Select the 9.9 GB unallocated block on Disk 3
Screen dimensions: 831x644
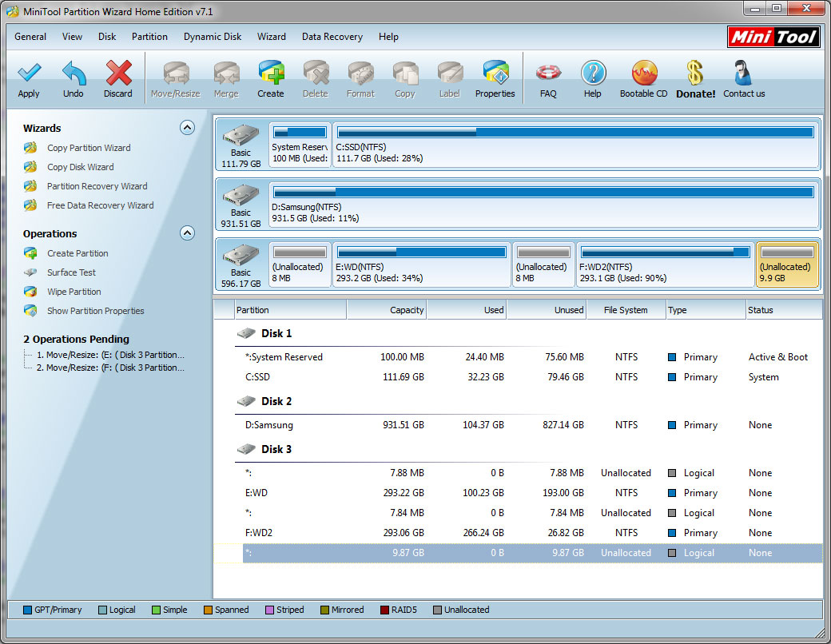click(787, 265)
